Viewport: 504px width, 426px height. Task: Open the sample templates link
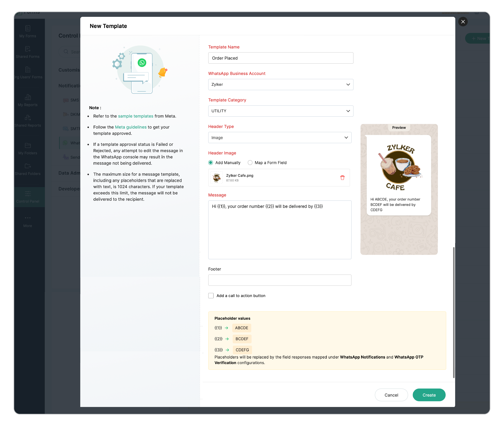(x=135, y=116)
